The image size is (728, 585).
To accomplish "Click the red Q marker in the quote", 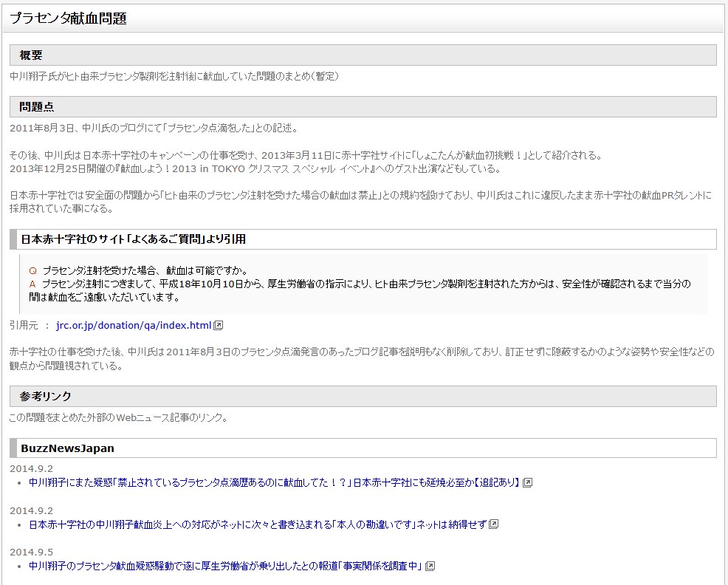I will click(32, 270).
